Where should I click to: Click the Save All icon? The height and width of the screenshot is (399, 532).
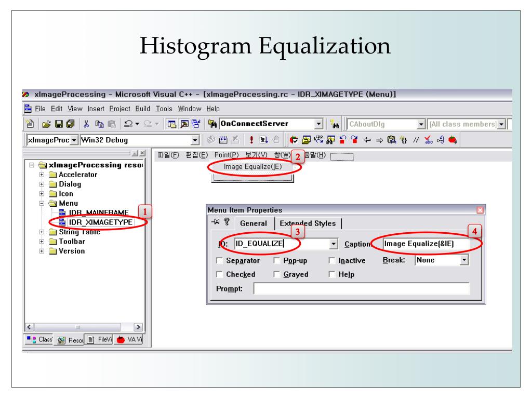coord(70,124)
